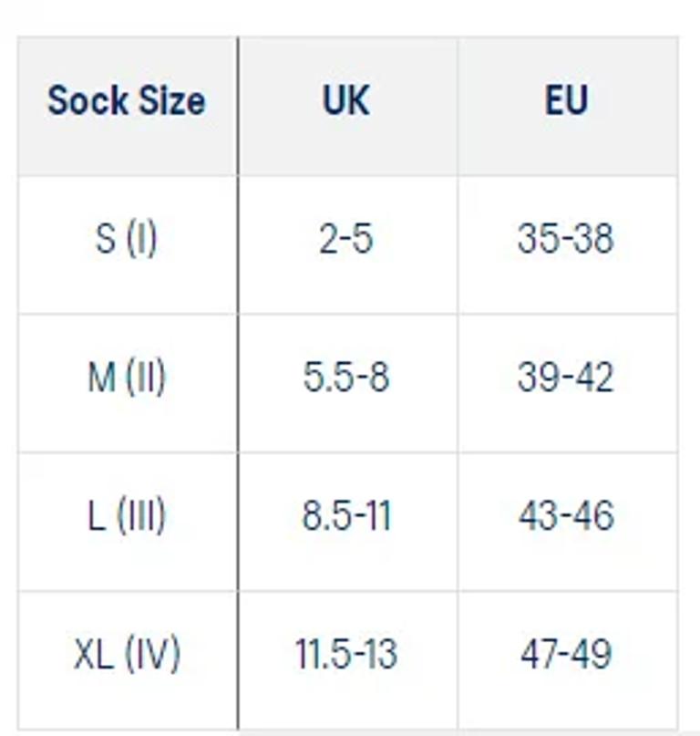Select the XL (IV) sock size cell

pos(127,654)
